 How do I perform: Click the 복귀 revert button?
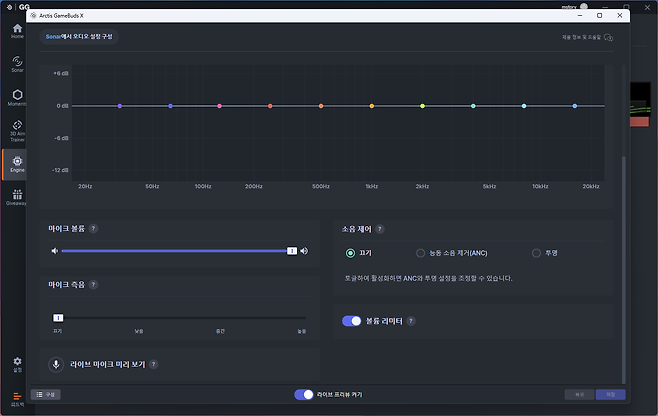(x=579, y=395)
